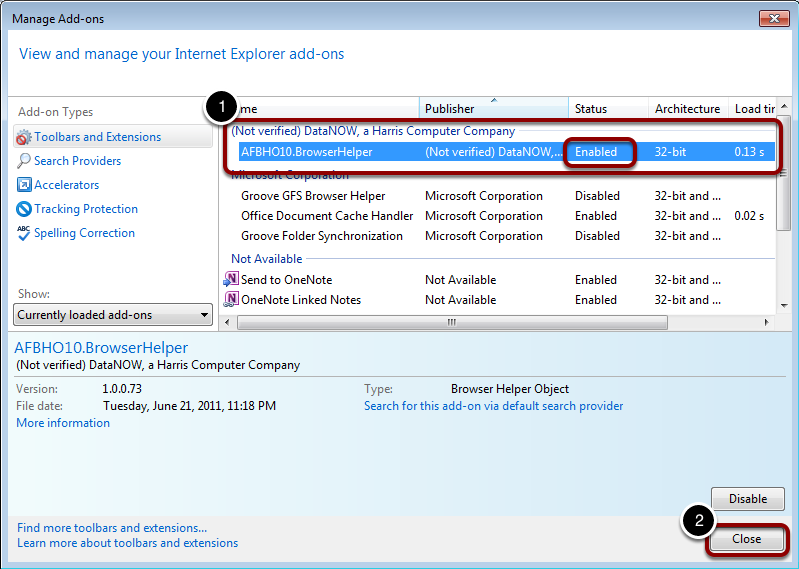The height and width of the screenshot is (569, 799).
Task: Click the Tracking Protection blocked icon
Action: (23, 209)
